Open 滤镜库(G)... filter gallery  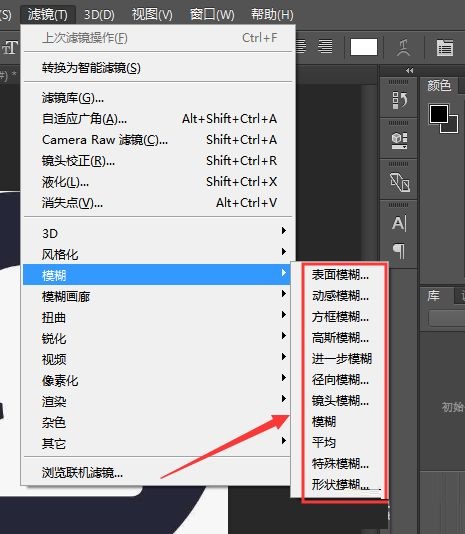point(158,98)
